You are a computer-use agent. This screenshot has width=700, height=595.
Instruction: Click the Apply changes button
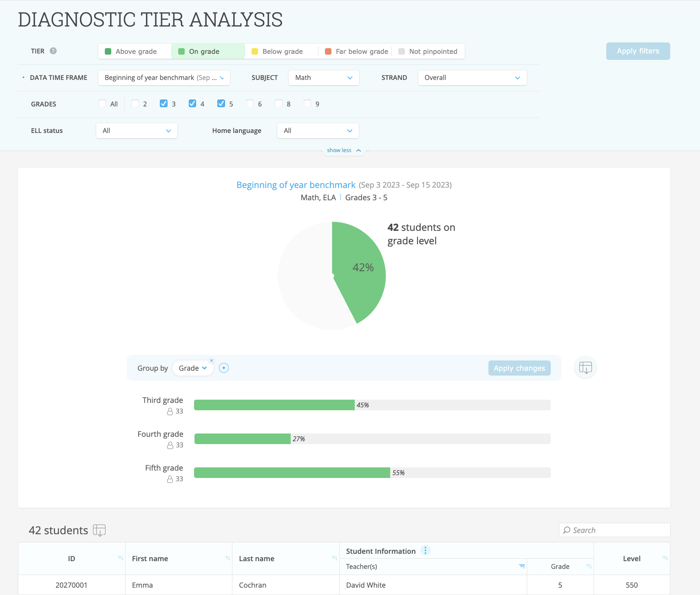(x=519, y=368)
